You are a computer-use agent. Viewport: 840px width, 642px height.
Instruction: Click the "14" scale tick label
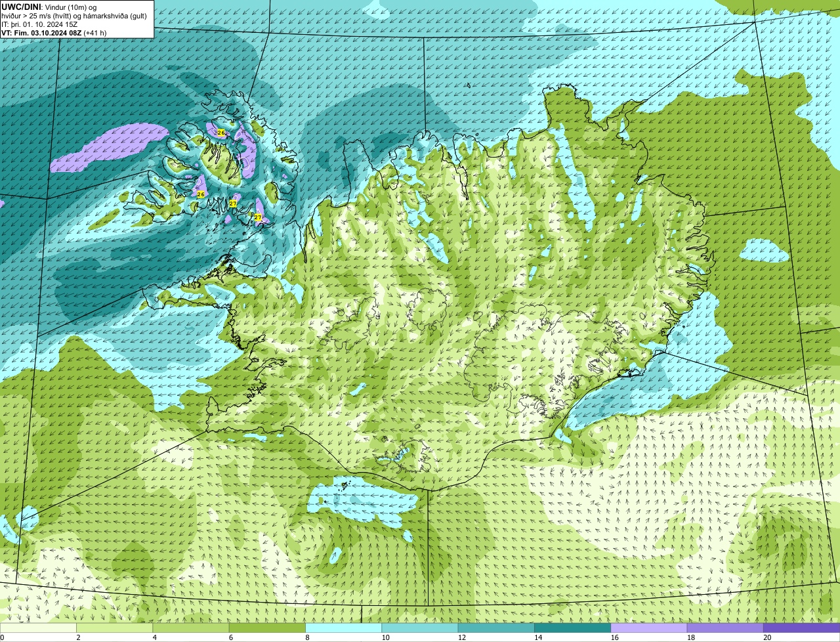(538, 637)
